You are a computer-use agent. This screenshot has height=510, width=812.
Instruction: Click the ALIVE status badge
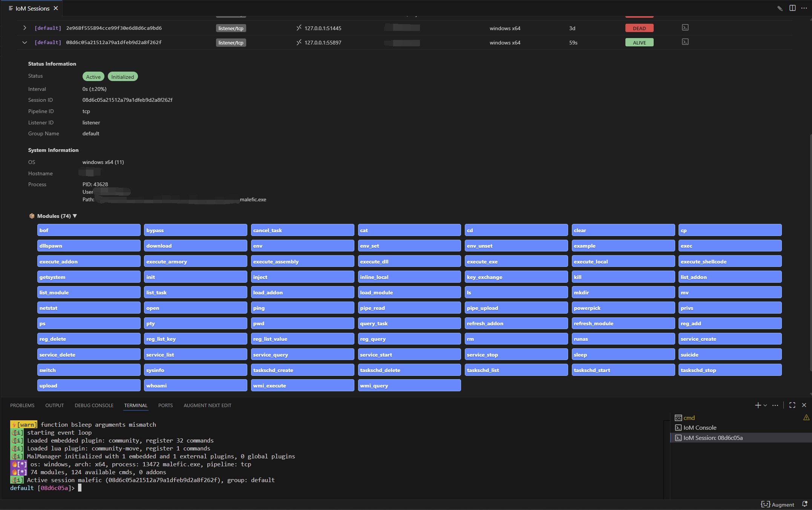click(x=639, y=43)
